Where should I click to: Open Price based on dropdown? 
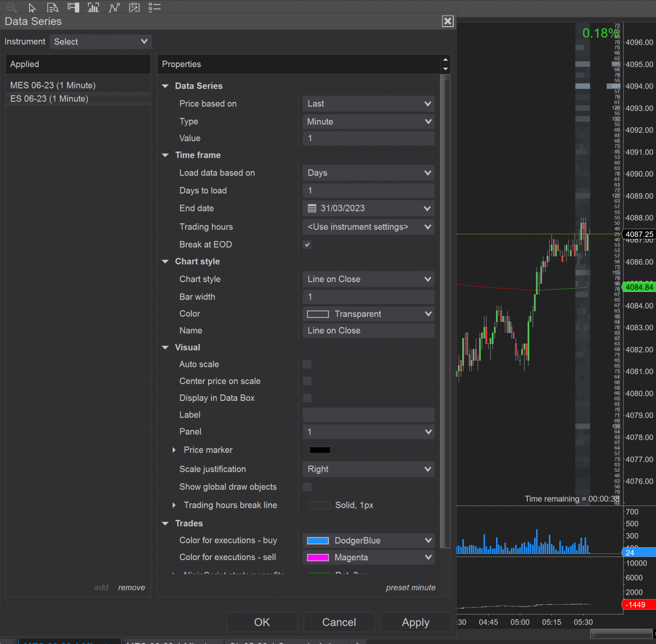(x=368, y=104)
